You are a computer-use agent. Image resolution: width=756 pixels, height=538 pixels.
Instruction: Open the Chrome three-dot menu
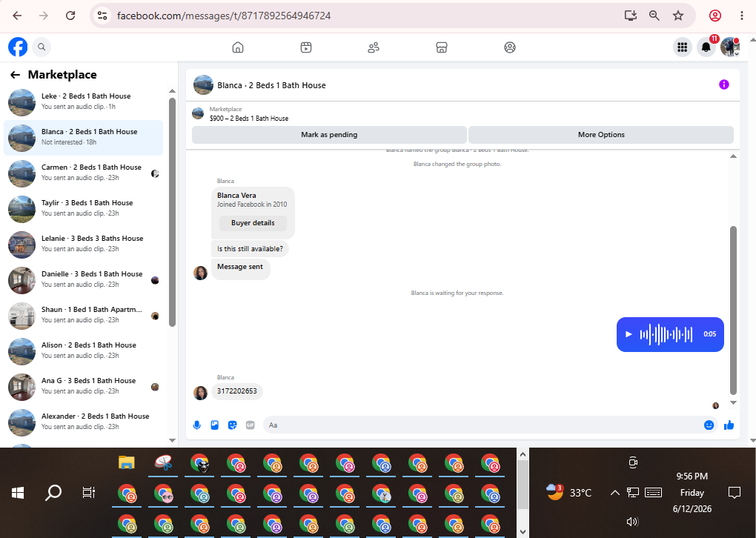tap(741, 16)
